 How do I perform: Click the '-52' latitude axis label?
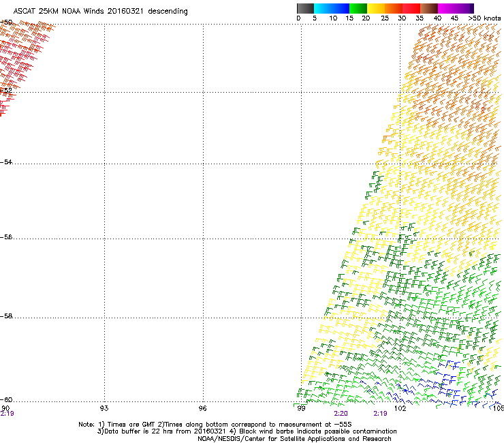pos(6,90)
